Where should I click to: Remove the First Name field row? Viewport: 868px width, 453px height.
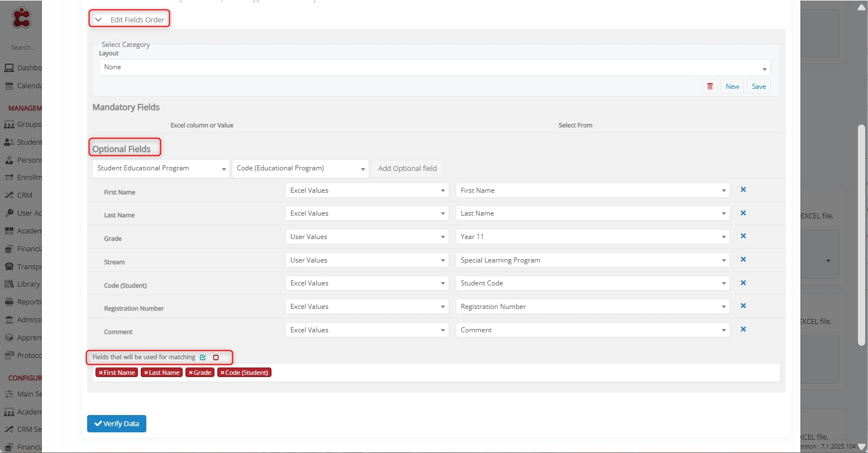[743, 190]
